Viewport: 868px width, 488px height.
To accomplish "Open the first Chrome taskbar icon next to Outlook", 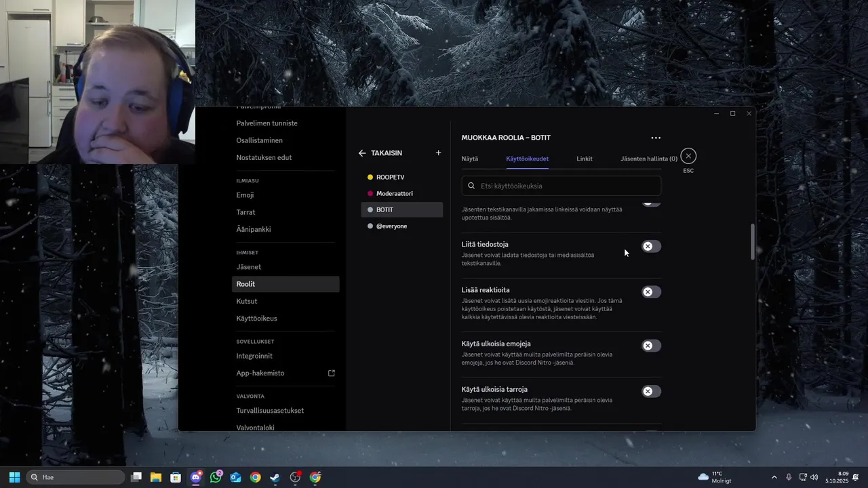I will tap(255, 477).
